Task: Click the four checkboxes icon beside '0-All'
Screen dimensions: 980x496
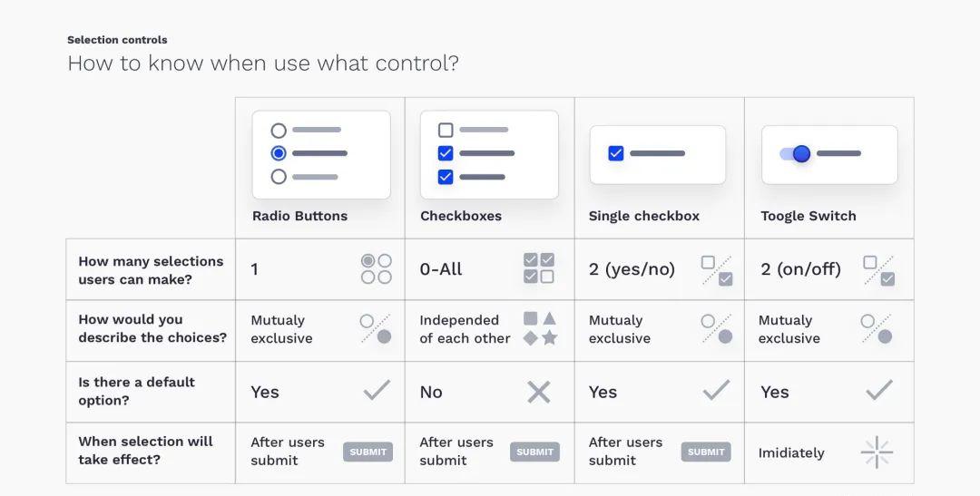Action: coord(539,268)
